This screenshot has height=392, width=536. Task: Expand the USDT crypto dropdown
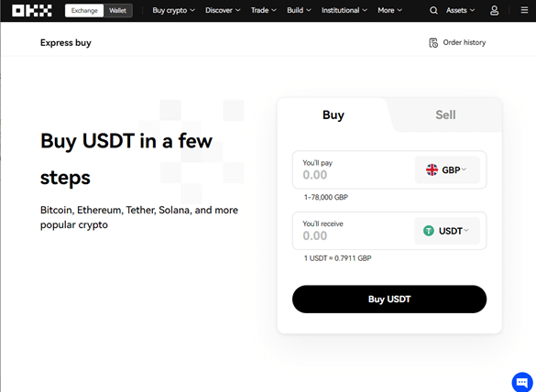(x=447, y=231)
